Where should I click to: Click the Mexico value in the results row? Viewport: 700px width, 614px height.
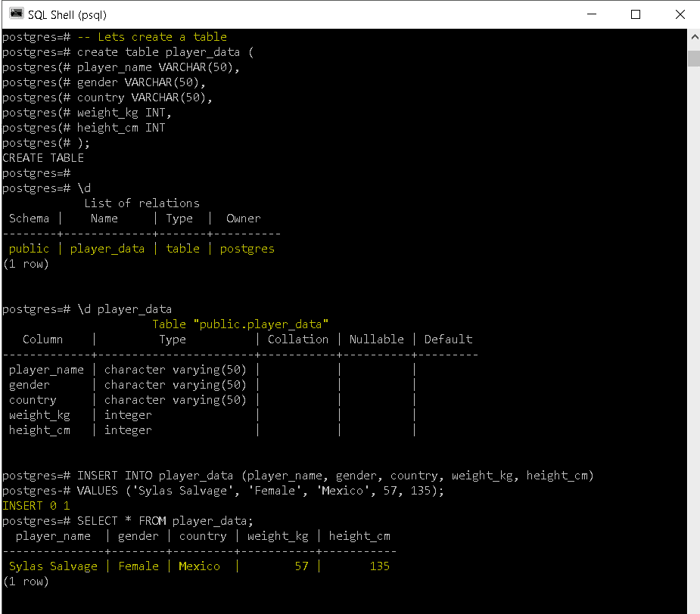coord(199,566)
